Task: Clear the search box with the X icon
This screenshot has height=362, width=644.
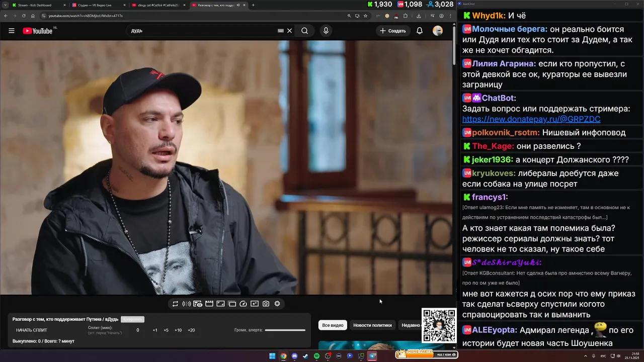Action: pyautogui.click(x=289, y=31)
